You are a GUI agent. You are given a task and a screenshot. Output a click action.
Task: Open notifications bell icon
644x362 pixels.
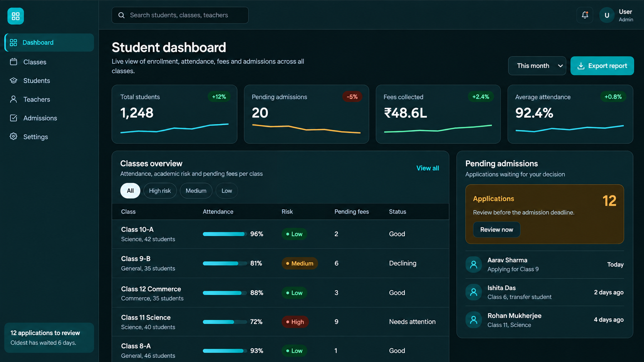point(585,15)
